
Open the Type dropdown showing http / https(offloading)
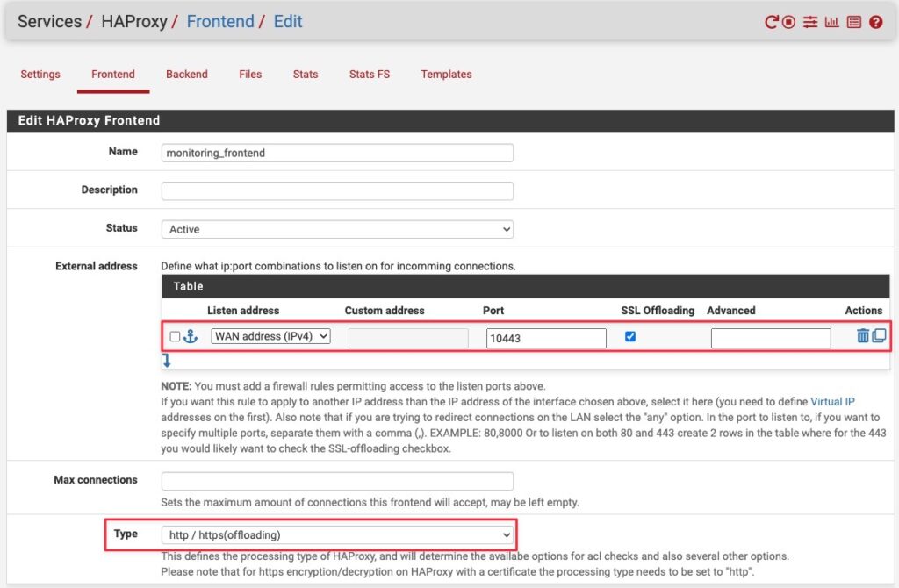tap(337, 534)
